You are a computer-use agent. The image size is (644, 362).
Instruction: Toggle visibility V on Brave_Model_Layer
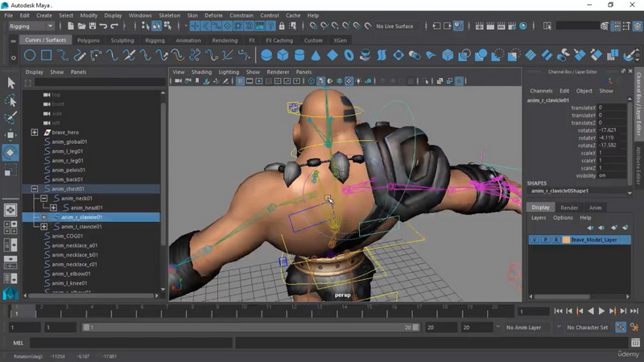pyautogui.click(x=535, y=240)
